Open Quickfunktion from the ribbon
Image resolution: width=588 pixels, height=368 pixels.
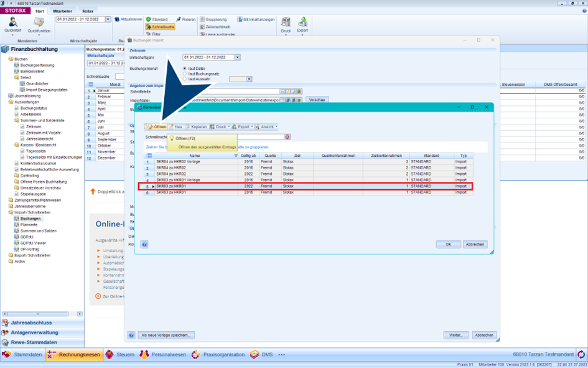coord(39,22)
